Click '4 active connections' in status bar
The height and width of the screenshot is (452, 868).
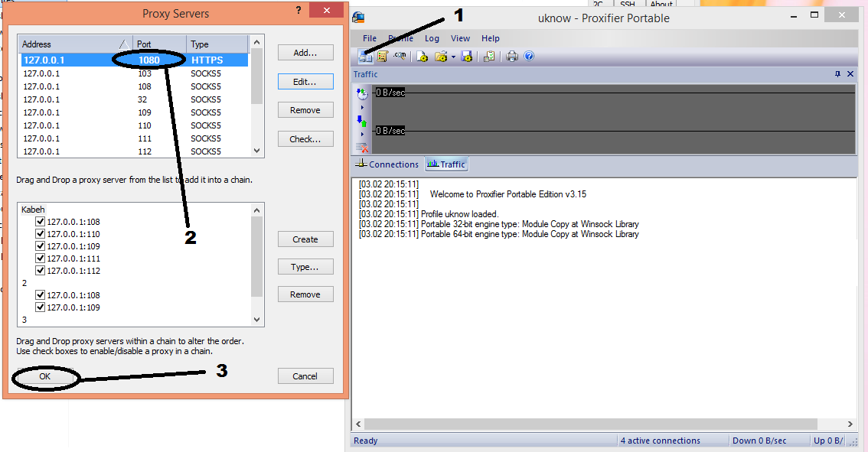(x=661, y=441)
